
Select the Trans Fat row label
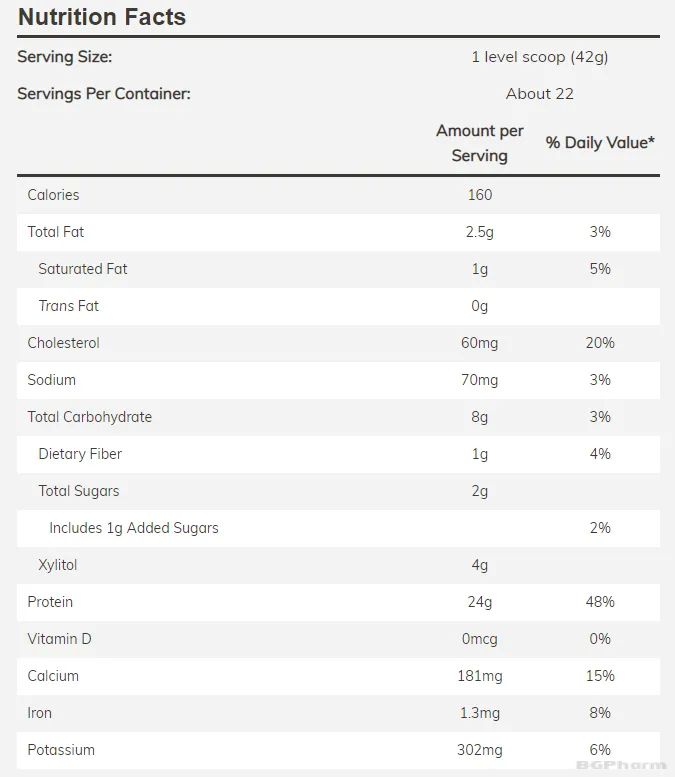(x=69, y=306)
